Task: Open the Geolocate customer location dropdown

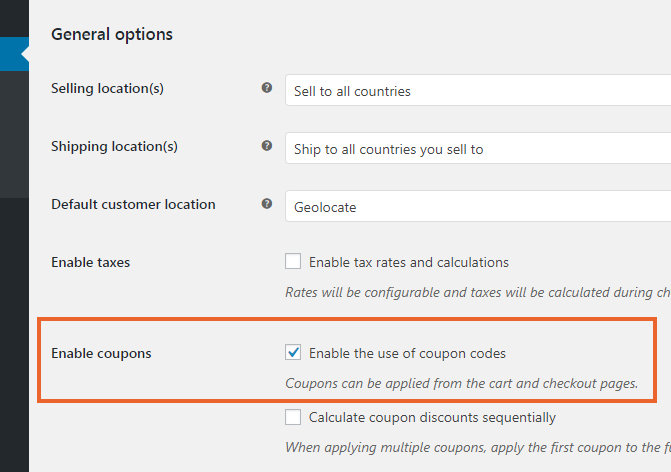Action: [x=478, y=206]
